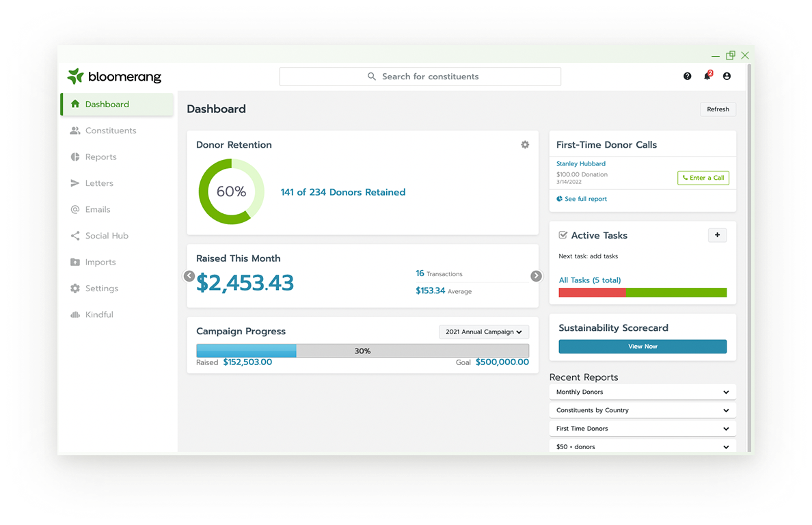Click the Dashboard home icon
812x525 pixels.
(x=75, y=103)
